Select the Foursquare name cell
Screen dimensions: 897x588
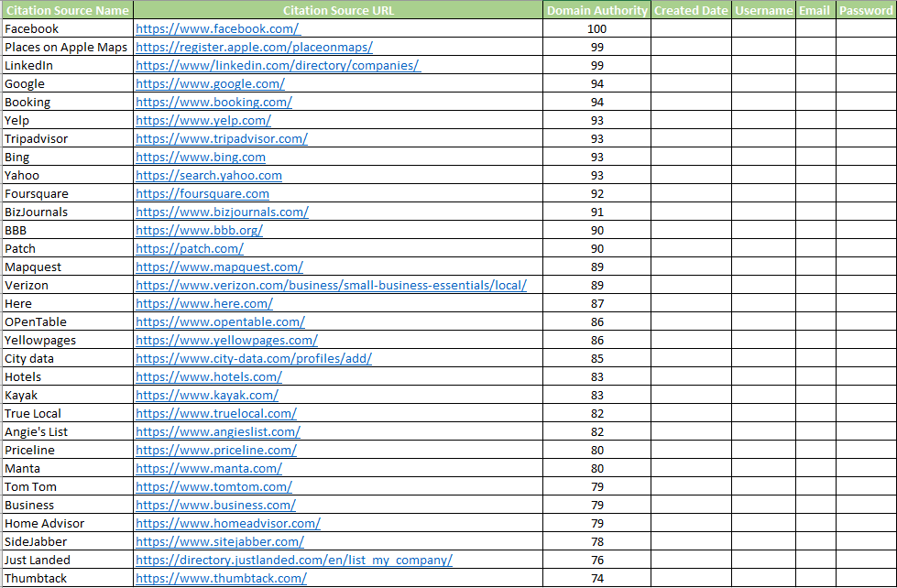click(x=67, y=193)
